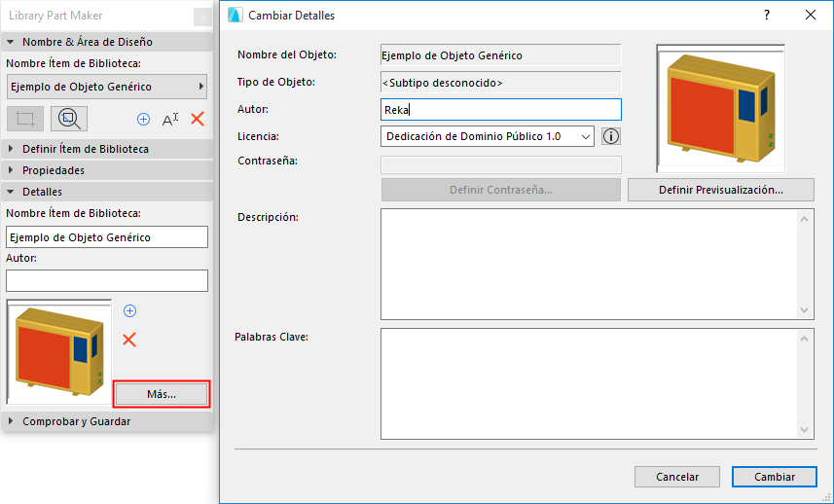Screen dimensions: 834x504
Task: Remove preview image with red X
Action: [129, 340]
